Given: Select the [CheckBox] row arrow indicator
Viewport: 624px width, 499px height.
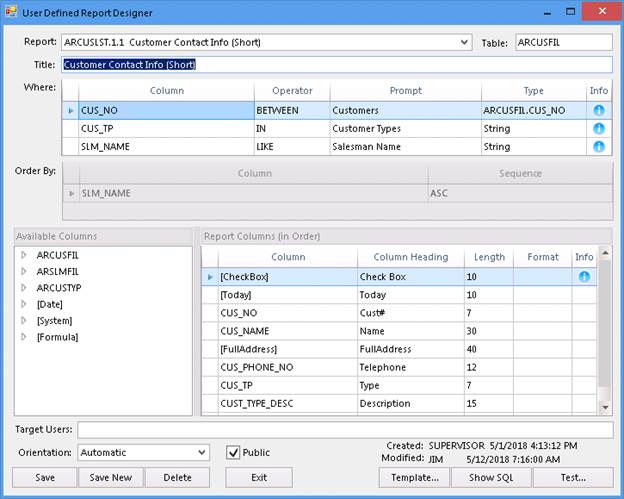Looking at the screenshot, I should tap(210, 277).
